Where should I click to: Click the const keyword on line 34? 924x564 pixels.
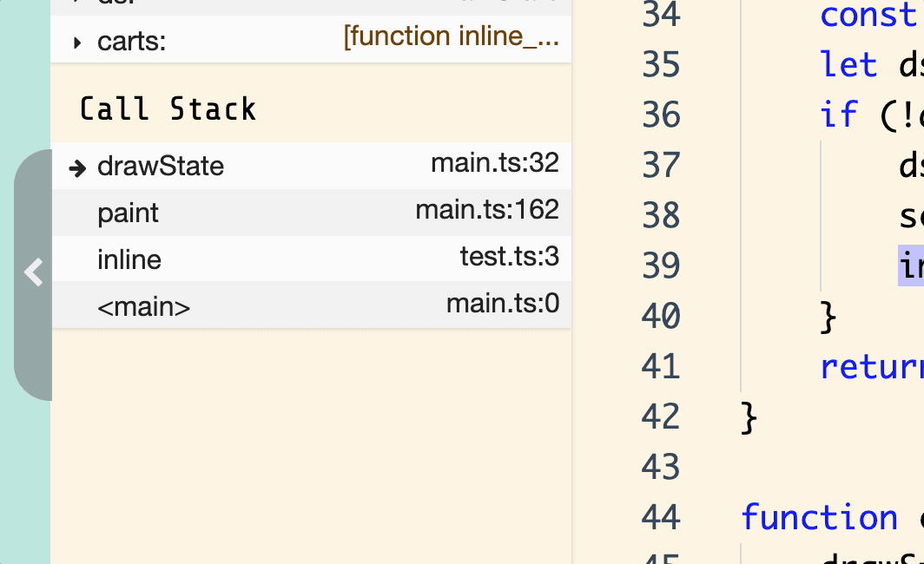coord(868,15)
